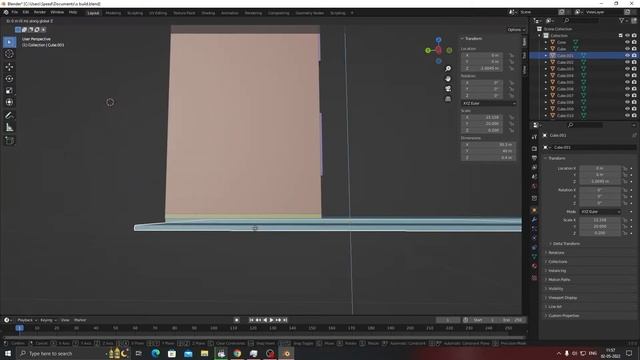Open the Material properties tab
640x360 pixels.
point(534,266)
